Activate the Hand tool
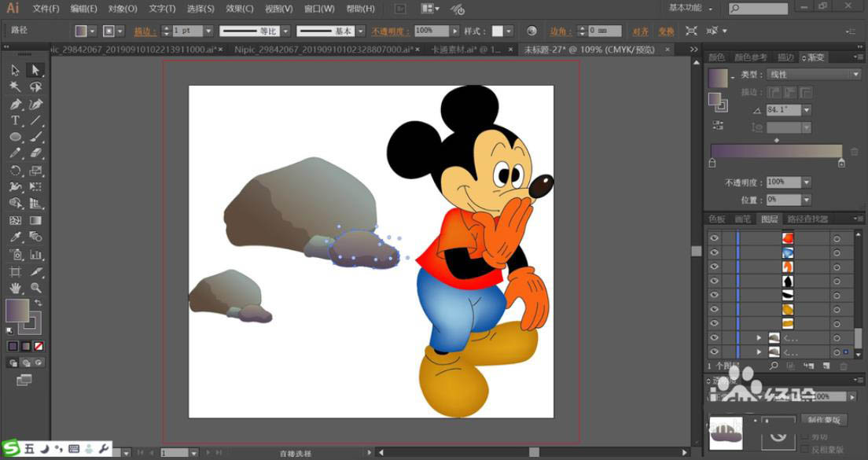The height and width of the screenshot is (460, 868). click(15, 289)
